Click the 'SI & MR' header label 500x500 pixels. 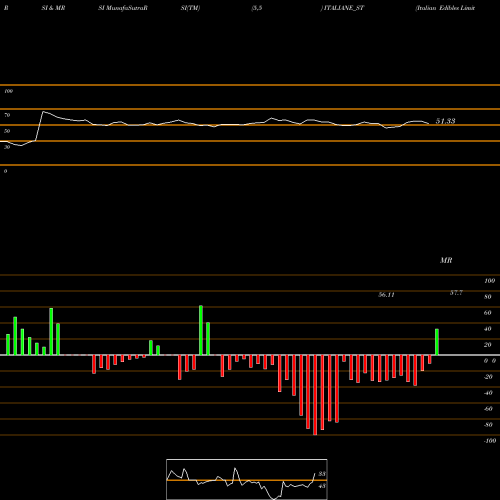click(53, 8)
